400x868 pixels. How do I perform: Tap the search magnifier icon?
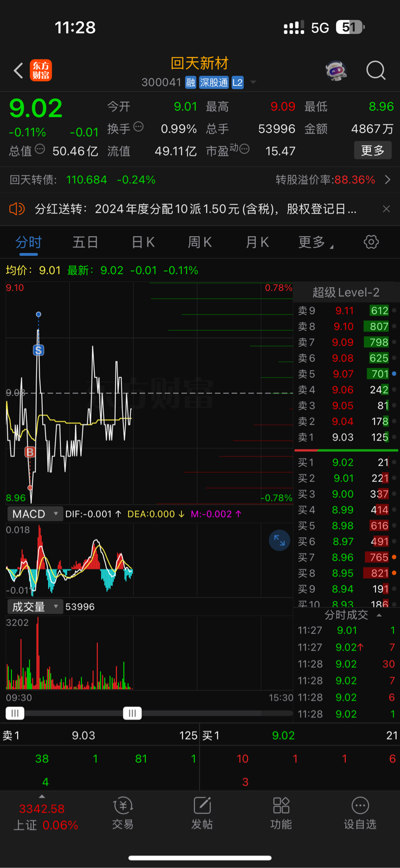tap(376, 70)
